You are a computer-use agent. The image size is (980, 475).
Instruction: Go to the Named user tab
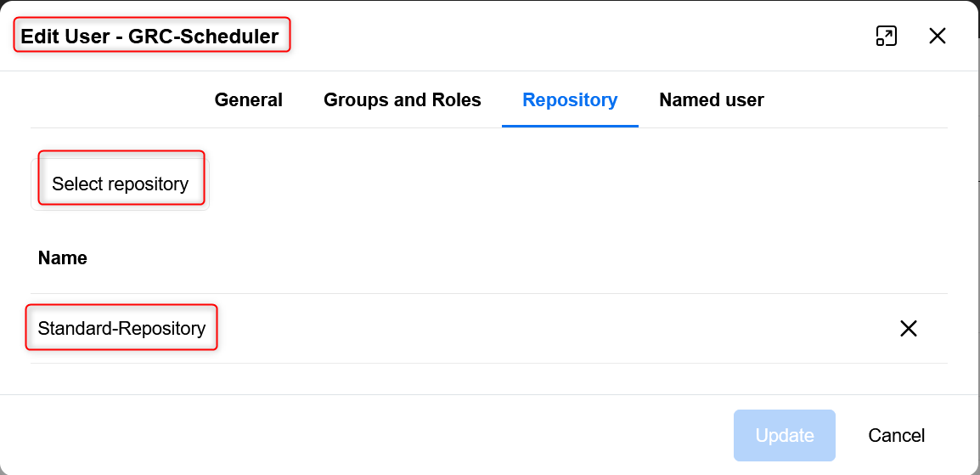(711, 100)
